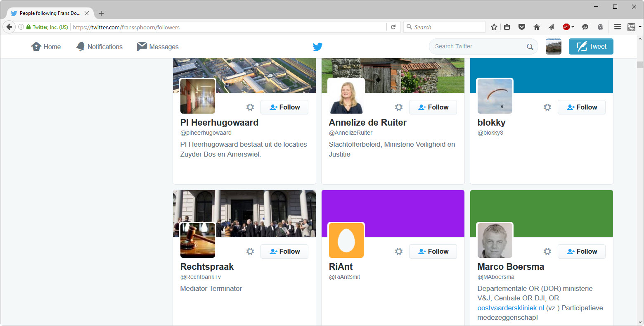Bookmark this page with the star icon
This screenshot has width=644, height=326.
point(494,27)
